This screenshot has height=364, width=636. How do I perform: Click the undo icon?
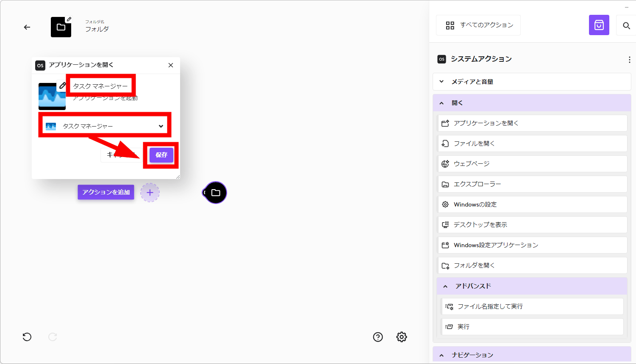click(27, 337)
